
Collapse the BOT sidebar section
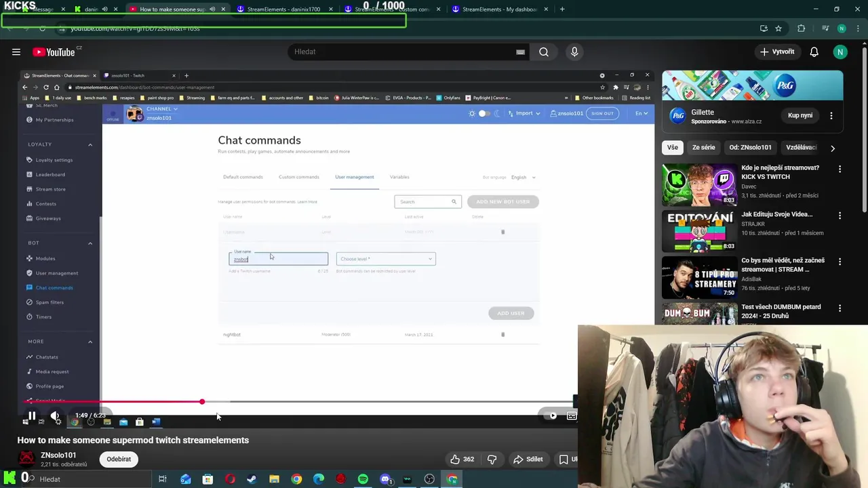pyautogui.click(x=90, y=243)
